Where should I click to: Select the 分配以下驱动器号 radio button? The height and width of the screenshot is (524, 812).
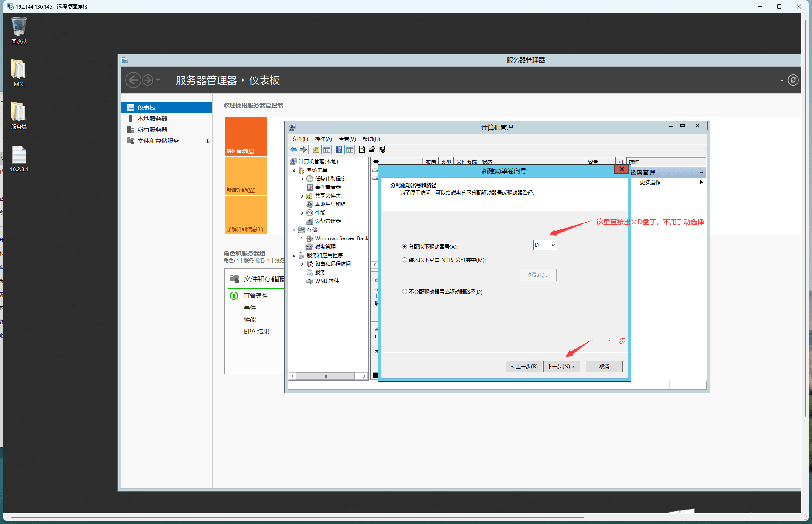pyautogui.click(x=405, y=246)
